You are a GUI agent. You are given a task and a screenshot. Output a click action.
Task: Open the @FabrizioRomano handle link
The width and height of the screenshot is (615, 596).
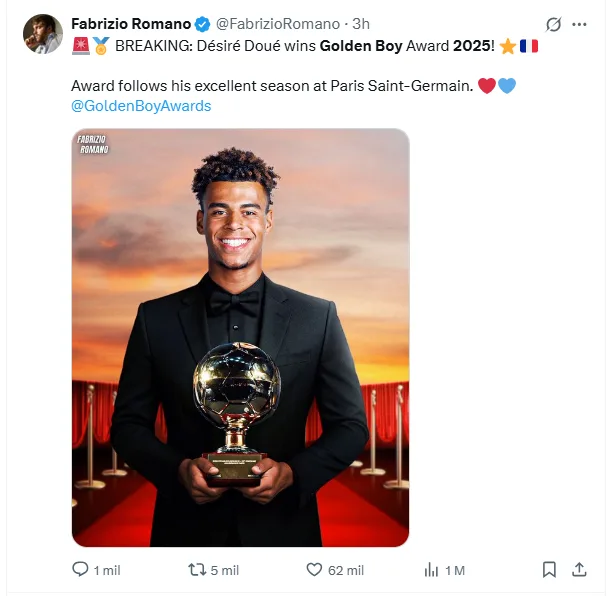278,24
